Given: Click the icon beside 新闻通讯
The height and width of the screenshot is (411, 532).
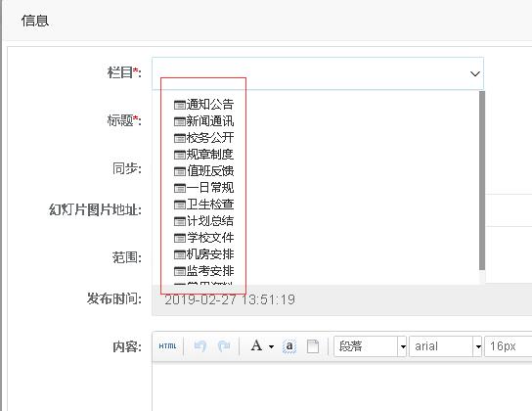Looking at the screenshot, I should coord(180,121).
